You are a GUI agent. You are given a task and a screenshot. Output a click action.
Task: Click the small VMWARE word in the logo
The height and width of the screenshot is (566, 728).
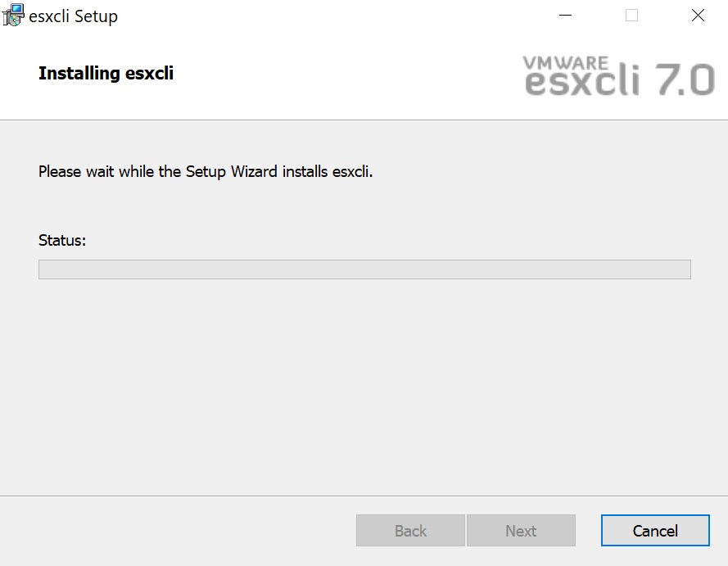tap(565, 62)
